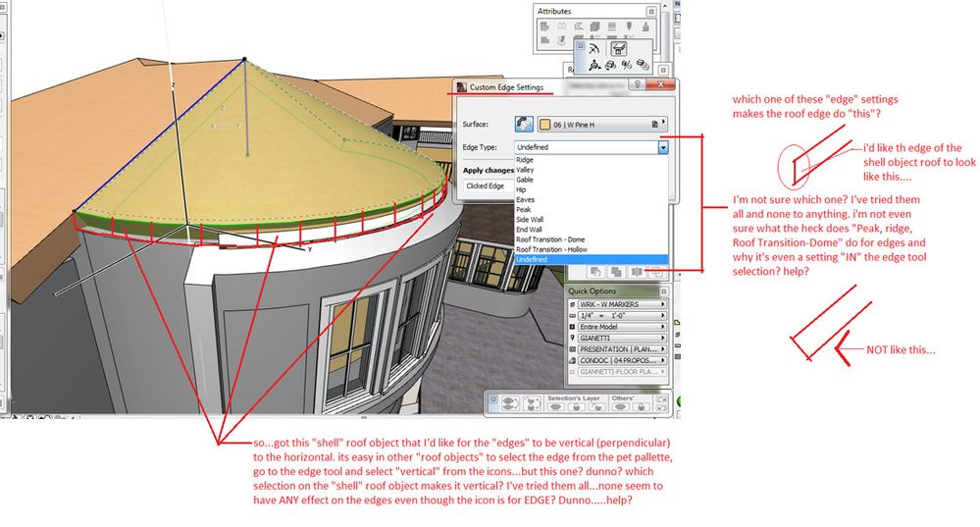Click the help button in Custom Edge Settings

click(637, 85)
